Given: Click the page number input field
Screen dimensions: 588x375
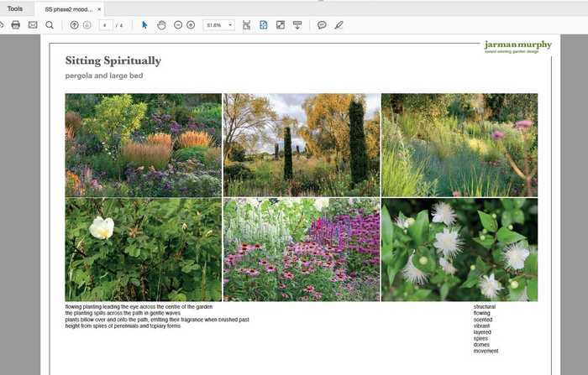Looking at the screenshot, I should coord(106,25).
